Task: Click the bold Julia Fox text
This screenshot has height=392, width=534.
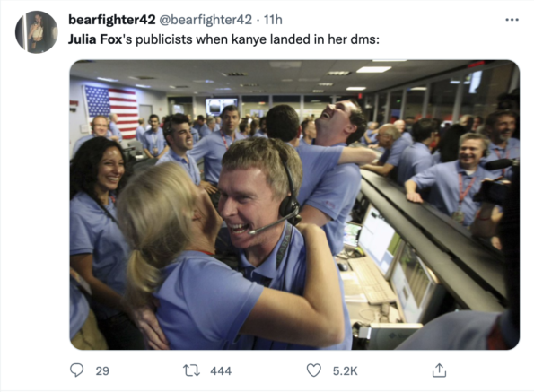Action: (x=95, y=39)
